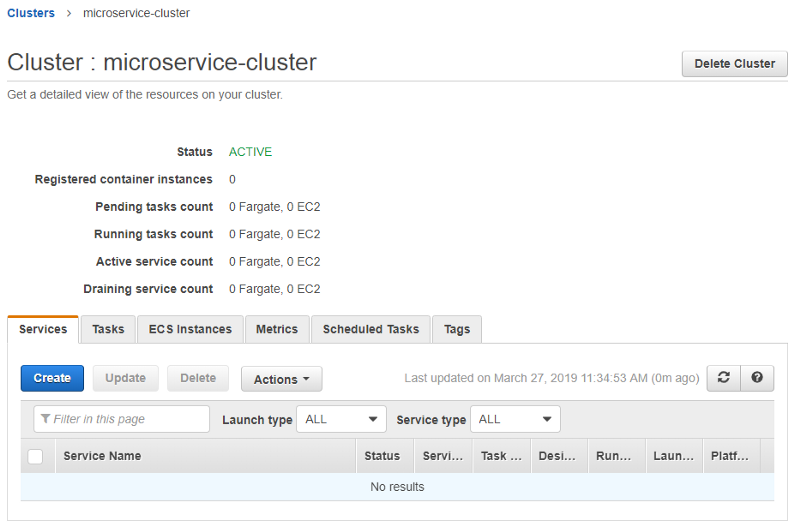Open the ECS Instances tab
This screenshot has width=800, height=526.
click(x=190, y=330)
